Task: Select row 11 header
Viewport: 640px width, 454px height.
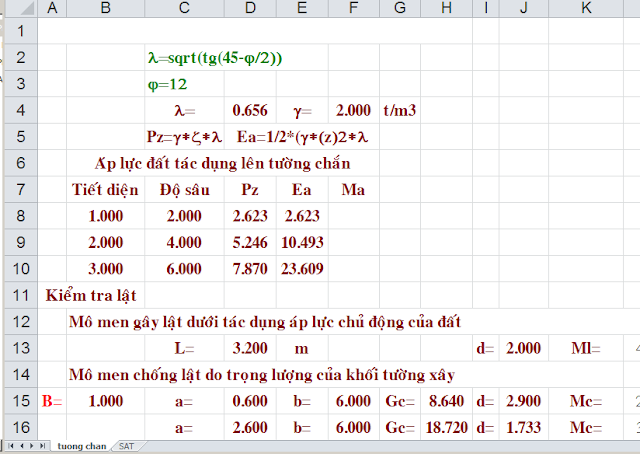Action: 18,295
